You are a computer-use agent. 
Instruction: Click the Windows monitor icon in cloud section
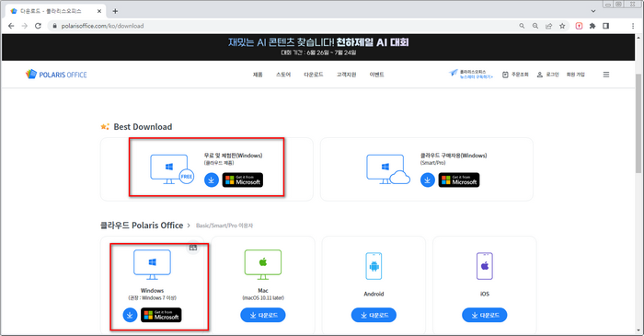tap(152, 264)
